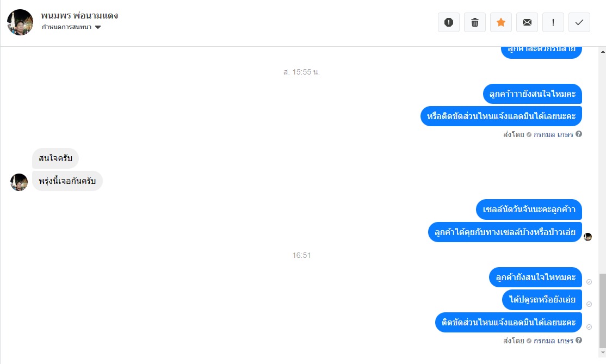Click the help icon beside lower กรกมล เกษร
This screenshot has width=606, height=364.
pos(579,340)
